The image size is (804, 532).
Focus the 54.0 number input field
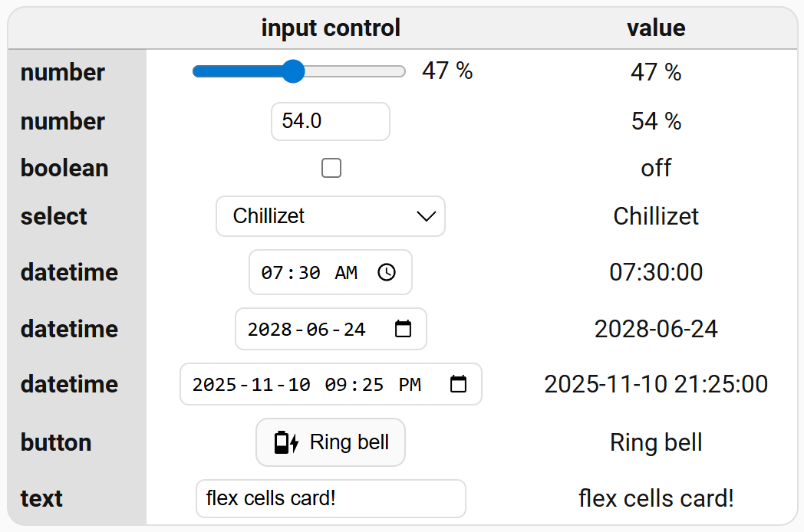330,121
